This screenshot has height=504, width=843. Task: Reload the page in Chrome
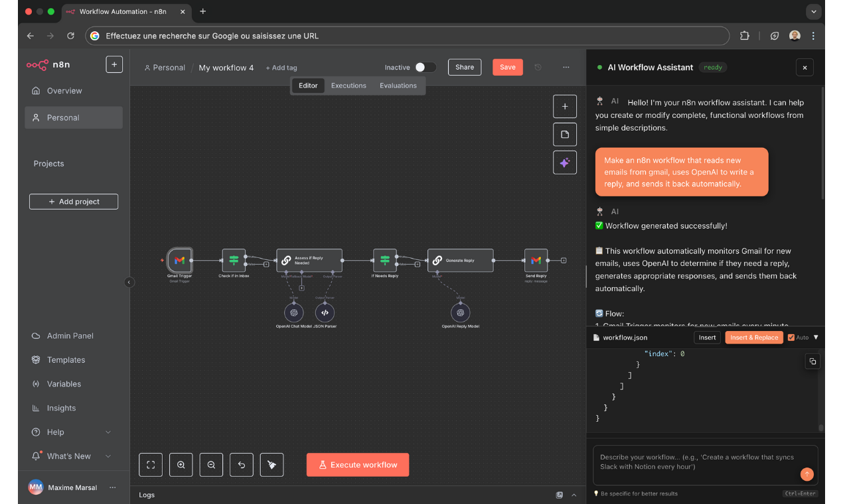[70, 36]
